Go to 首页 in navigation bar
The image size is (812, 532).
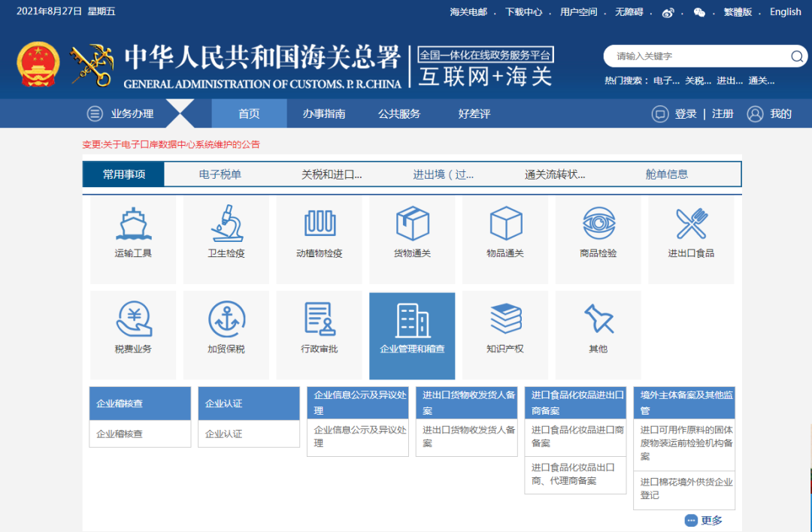249,113
